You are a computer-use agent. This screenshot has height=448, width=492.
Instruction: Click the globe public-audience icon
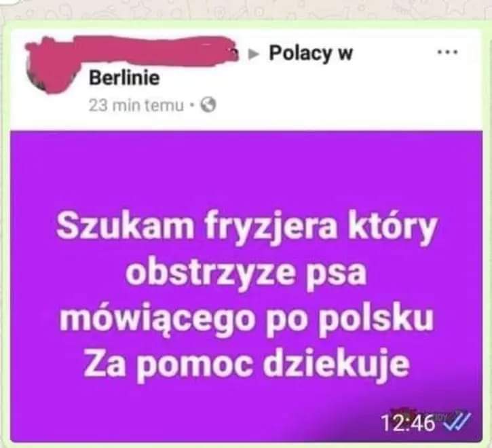208,105
